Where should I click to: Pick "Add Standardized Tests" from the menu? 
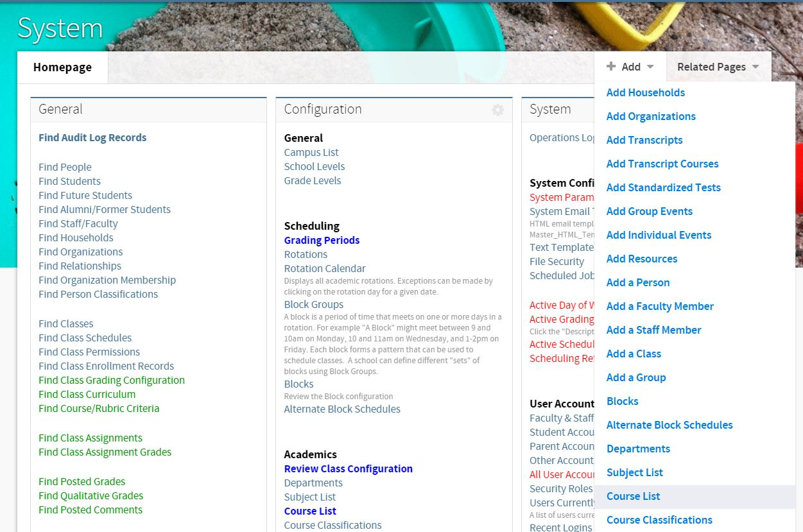[x=663, y=187]
